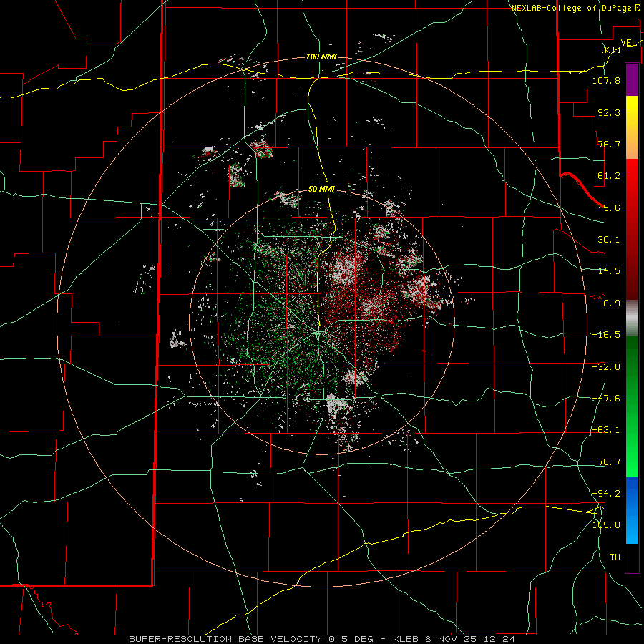Select the blue segment of the color bar

[x=632, y=510]
